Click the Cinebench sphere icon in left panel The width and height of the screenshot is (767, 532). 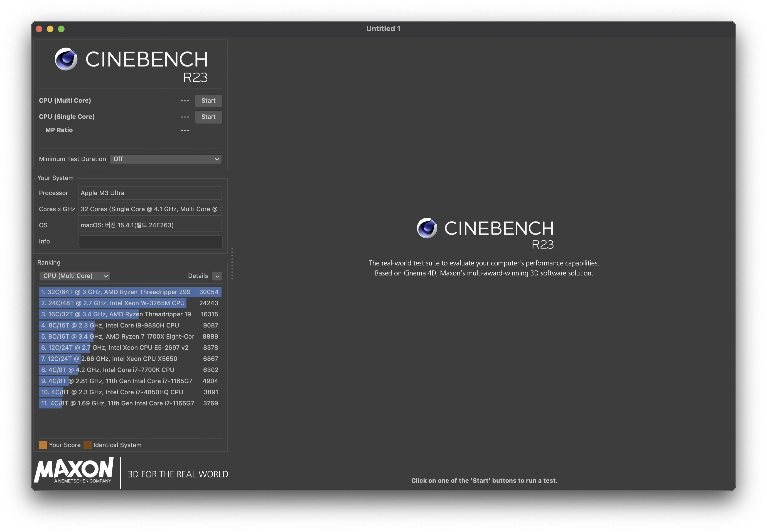pos(66,59)
